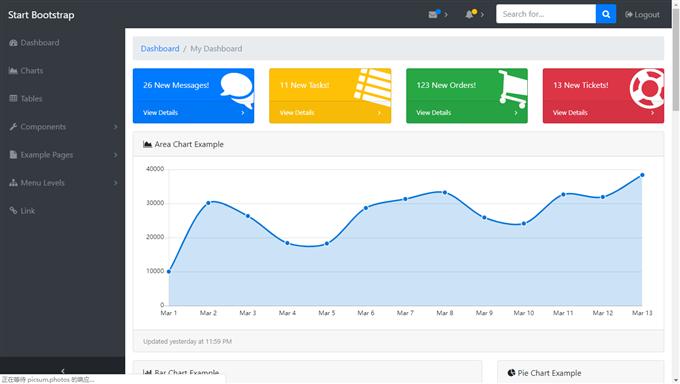Click the blue search magnifier button
Image resolution: width=680 pixels, height=384 pixels.
[606, 14]
